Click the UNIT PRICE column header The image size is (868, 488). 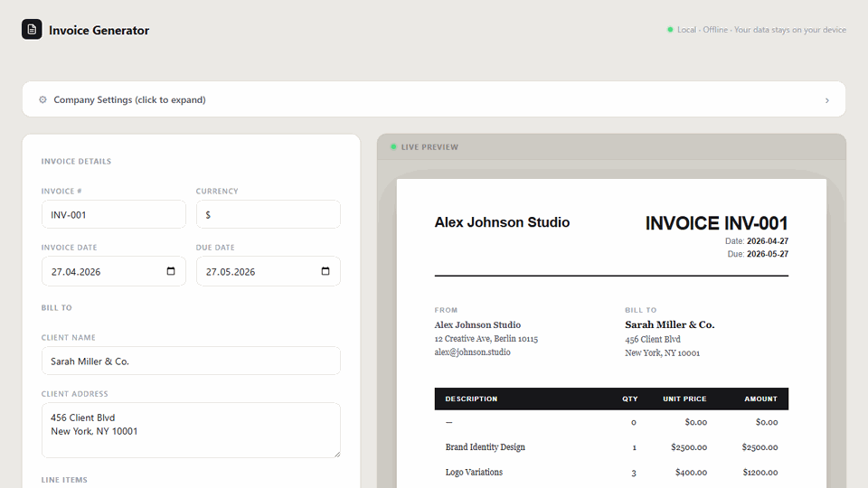[684, 399]
